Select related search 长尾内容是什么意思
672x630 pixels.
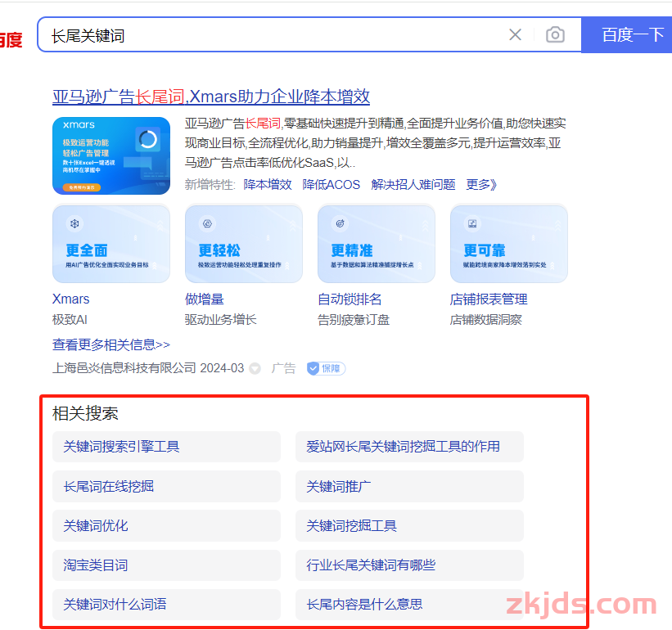coord(409,605)
